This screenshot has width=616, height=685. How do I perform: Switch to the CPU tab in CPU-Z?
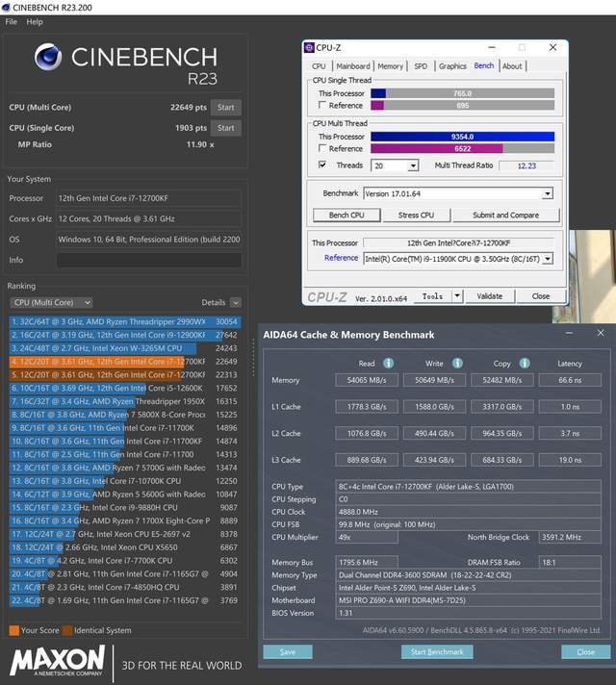319,66
